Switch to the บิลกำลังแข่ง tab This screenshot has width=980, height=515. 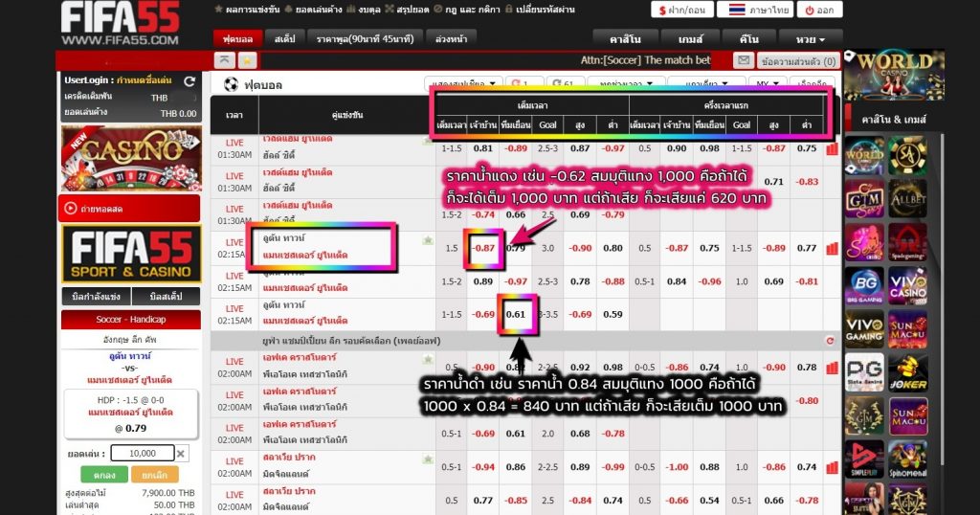click(95, 296)
